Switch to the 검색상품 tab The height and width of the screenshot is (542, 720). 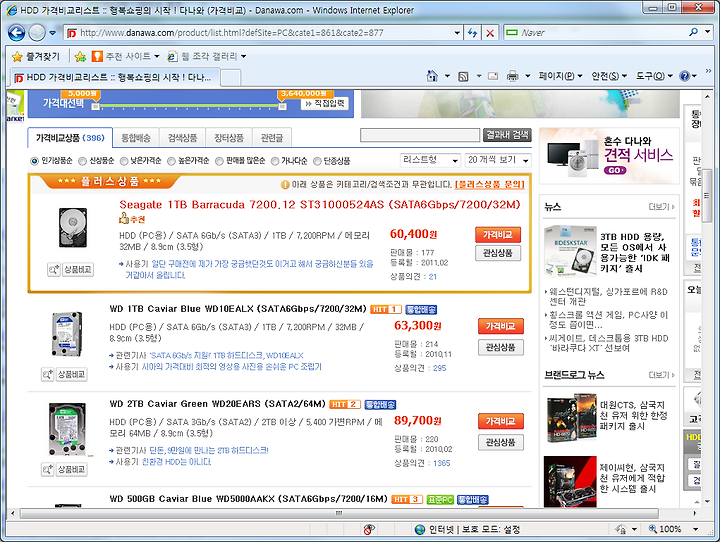(182, 138)
